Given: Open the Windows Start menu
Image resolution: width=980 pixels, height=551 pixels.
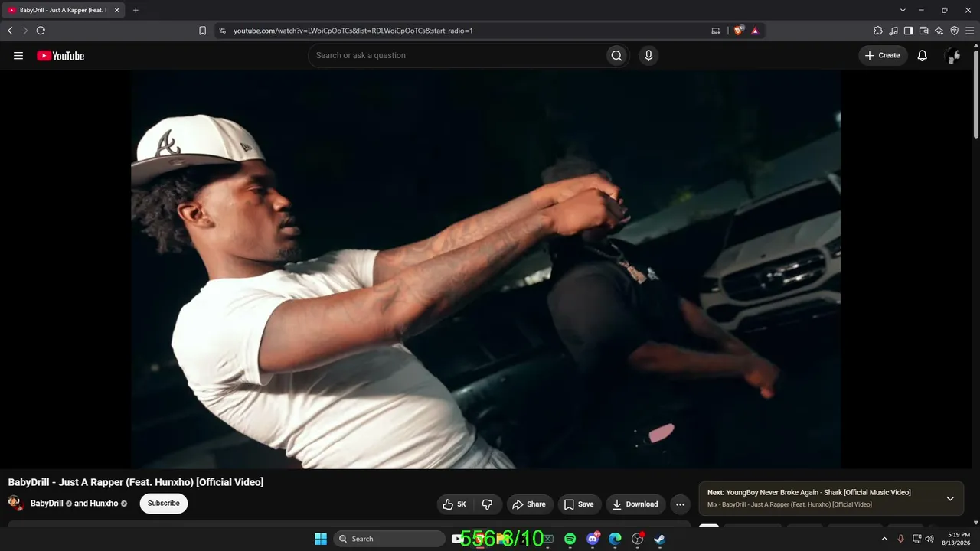Looking at the screenshot, I should coord(321,539).
